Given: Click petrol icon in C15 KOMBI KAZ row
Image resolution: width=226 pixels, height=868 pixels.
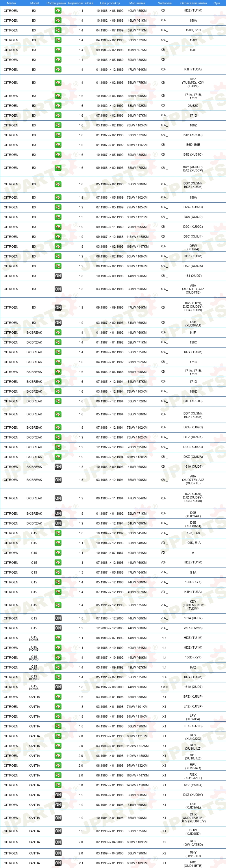Looking at the screenshot, I should point(58,667).
